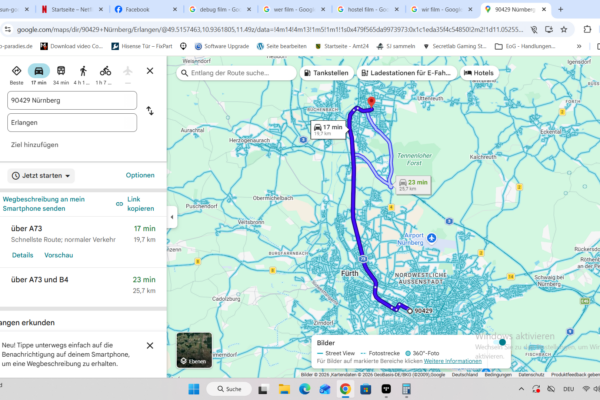Open Startseite - Amt24 bookmark
The image size is (600, 400).
pyautogui.click(x=342, y=46)
